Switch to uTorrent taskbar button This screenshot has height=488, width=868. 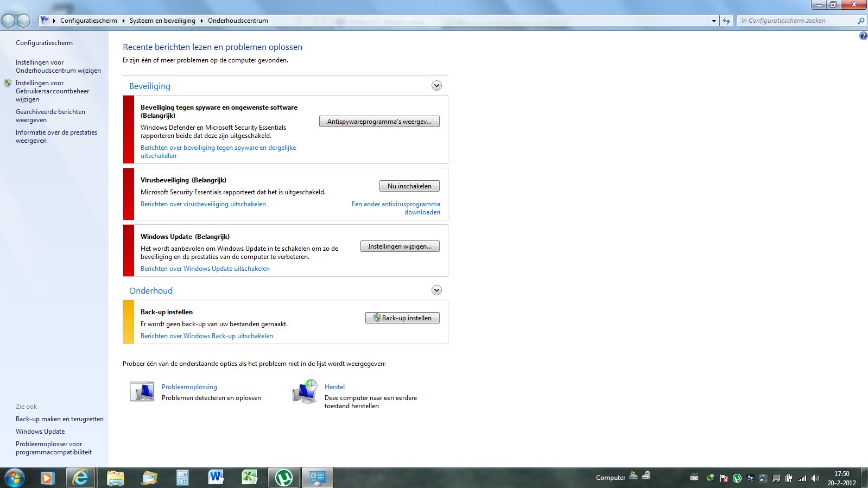283,478
